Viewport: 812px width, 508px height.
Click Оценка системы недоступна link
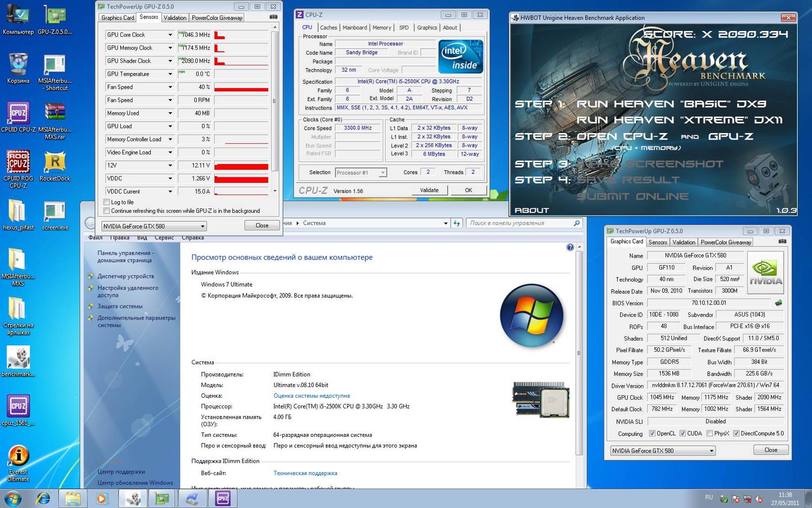click(x=312, y=396)
